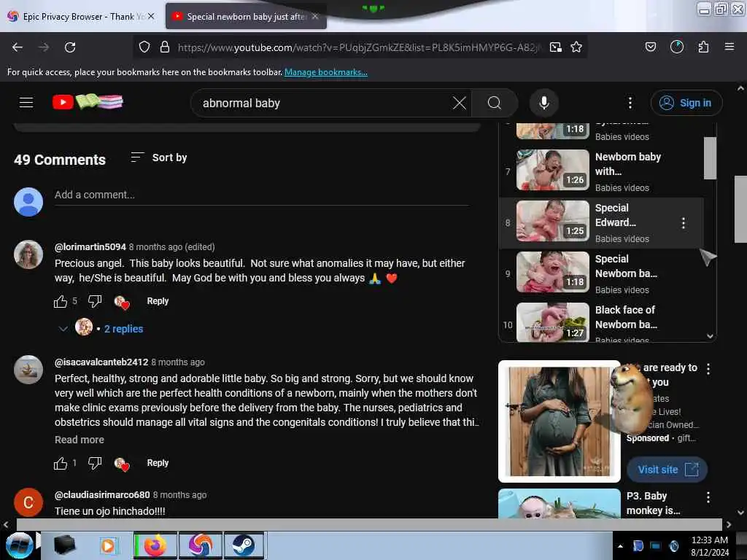
Task: Reload the current page
Action: tap(70, 47)
